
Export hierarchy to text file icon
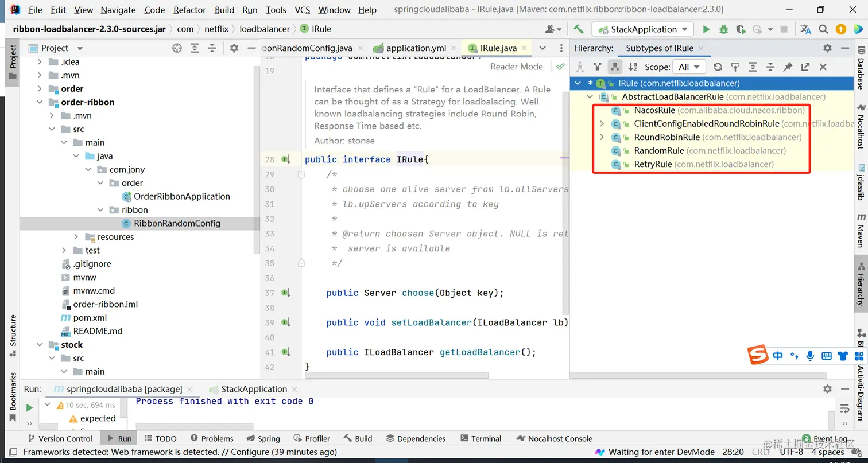click(x=805, y=67)
